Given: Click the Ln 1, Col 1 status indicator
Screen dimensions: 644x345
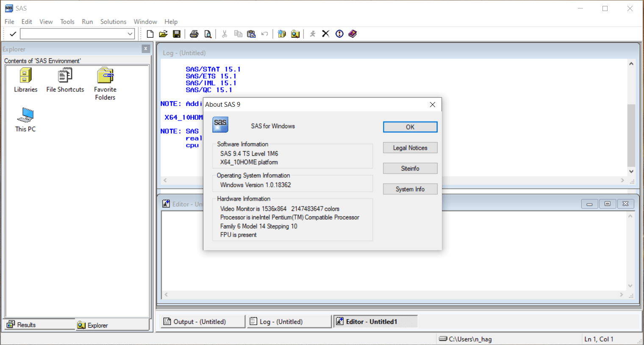Looking at the screenshot, I should coord(599,339).
